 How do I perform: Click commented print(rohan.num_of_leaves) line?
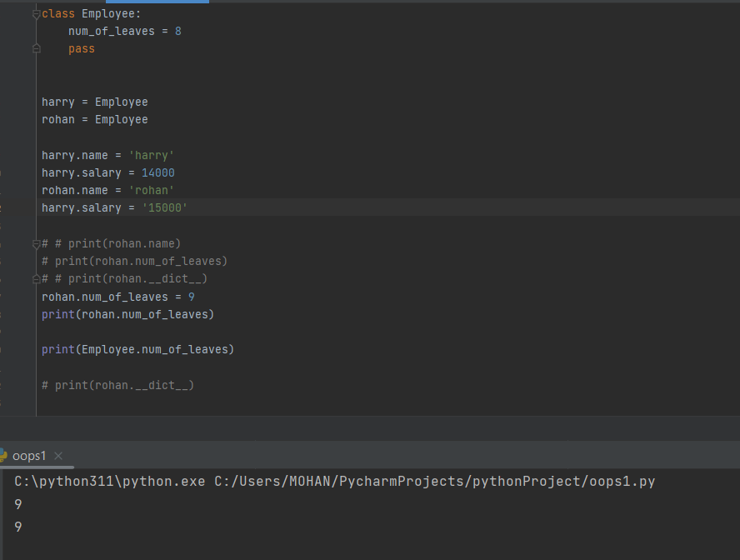click(x=134, y=261)
